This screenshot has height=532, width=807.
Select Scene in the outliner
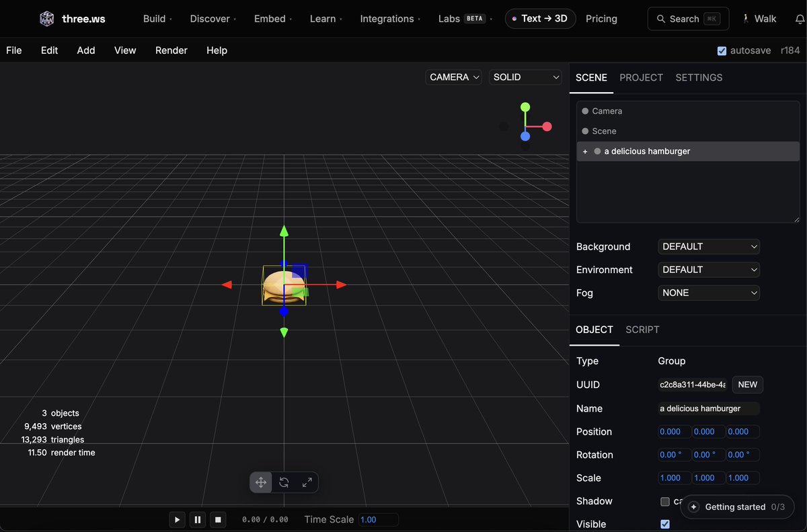pos(688,131)
